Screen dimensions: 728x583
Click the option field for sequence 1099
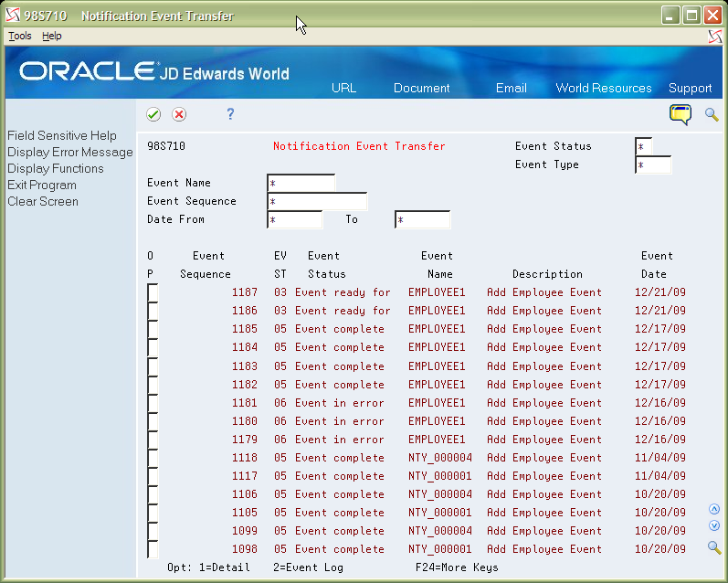(x=153, y=531)
